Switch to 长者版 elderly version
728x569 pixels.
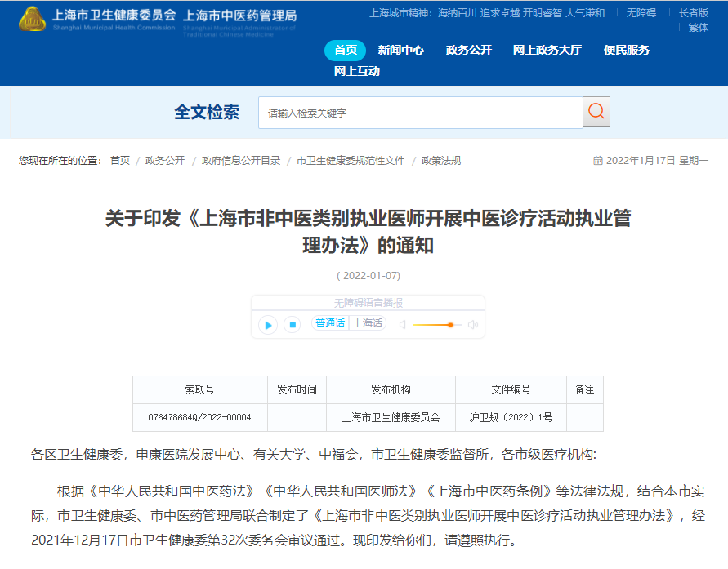click(694, 13)
